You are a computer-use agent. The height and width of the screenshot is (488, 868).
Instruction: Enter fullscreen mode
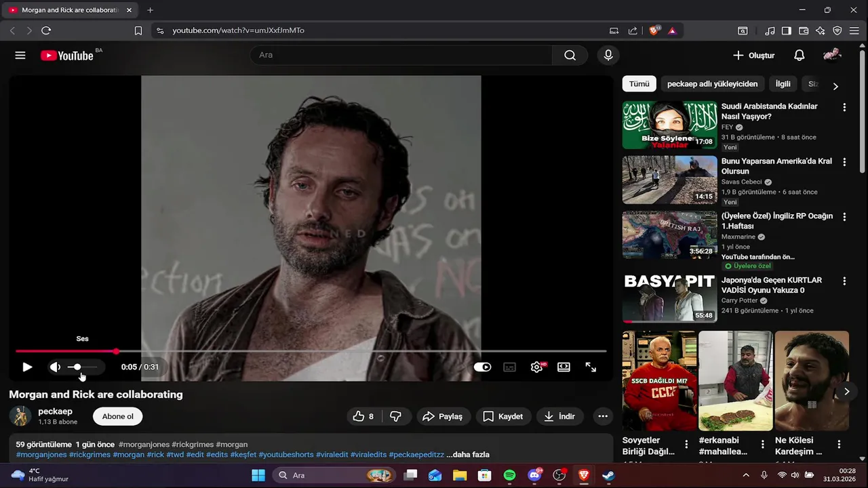pyautogui.click(x=591, y=367)
